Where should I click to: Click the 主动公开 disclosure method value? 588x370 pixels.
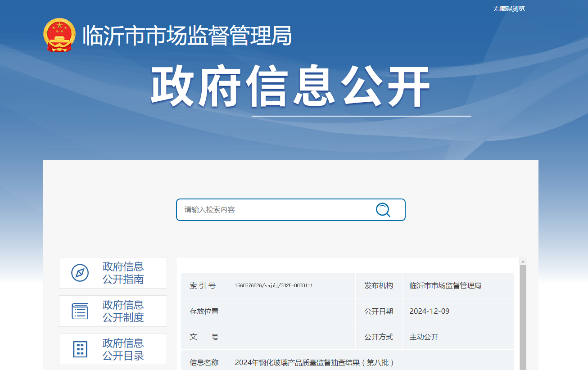point(424,337)
